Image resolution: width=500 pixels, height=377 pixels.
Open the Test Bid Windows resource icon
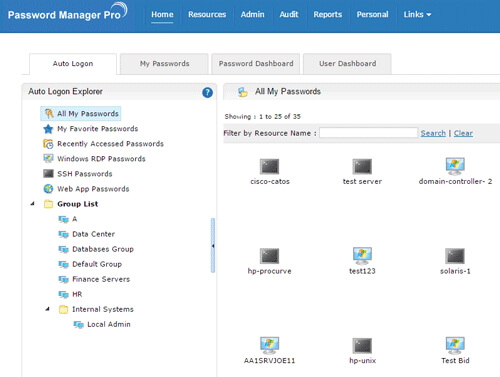(x=455, y=345)
